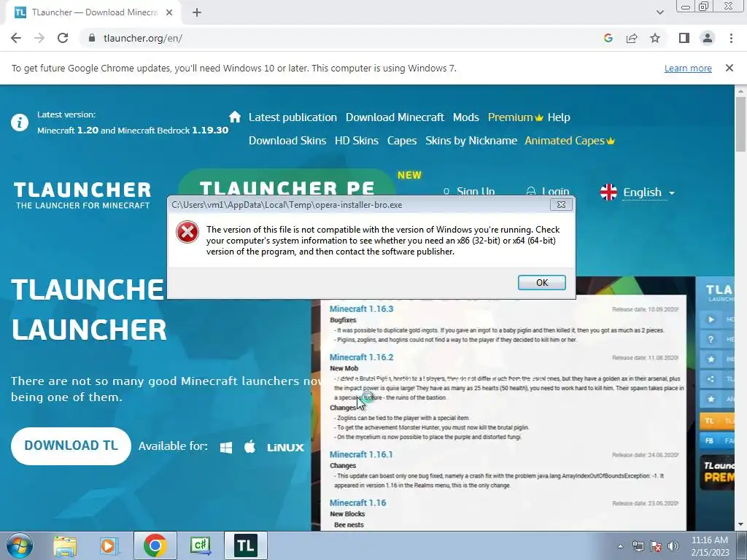Open the Capes page
Viewport: 747px width, 560px height.
click(x=402, y=141)
